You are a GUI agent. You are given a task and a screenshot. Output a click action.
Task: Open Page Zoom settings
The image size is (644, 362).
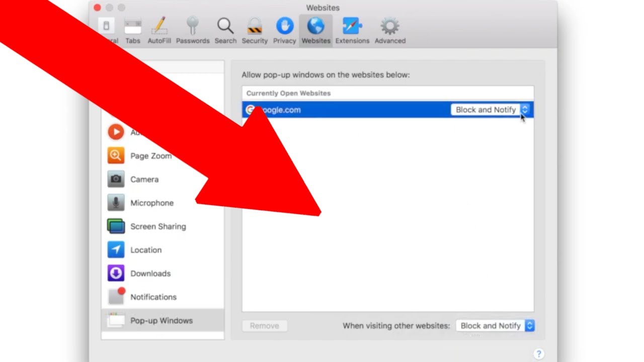[x=151, y=156]
